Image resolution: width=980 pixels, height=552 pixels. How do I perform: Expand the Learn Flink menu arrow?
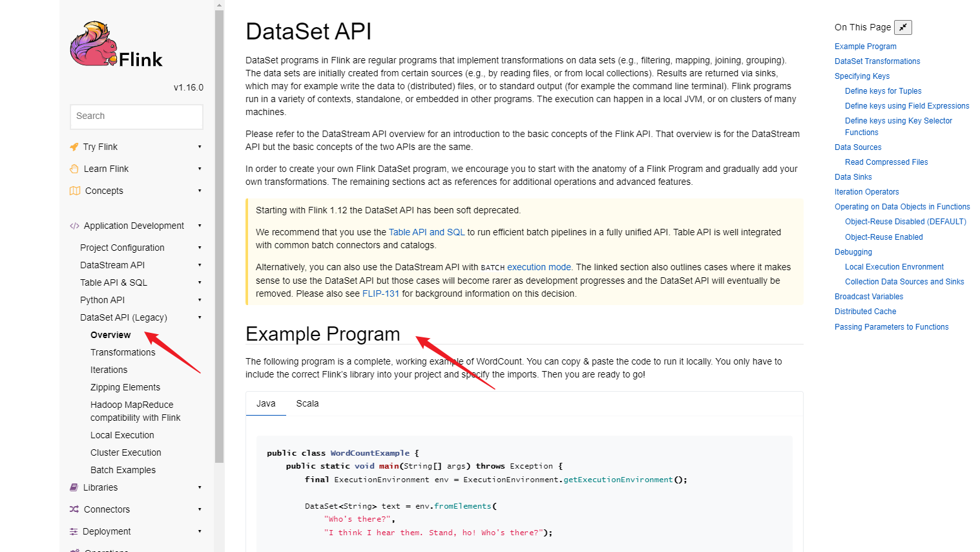(200, 169)
